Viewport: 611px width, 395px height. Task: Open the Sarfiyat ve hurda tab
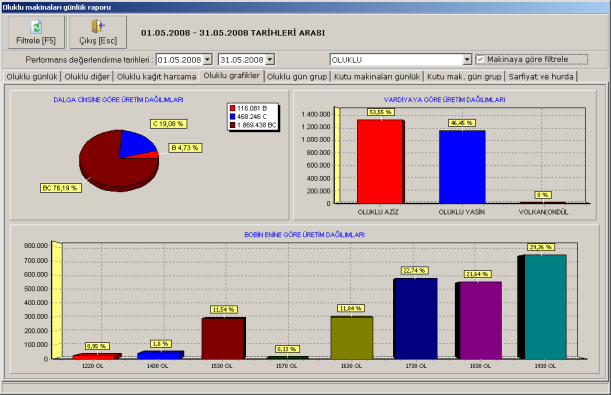[x=541, y=77]
